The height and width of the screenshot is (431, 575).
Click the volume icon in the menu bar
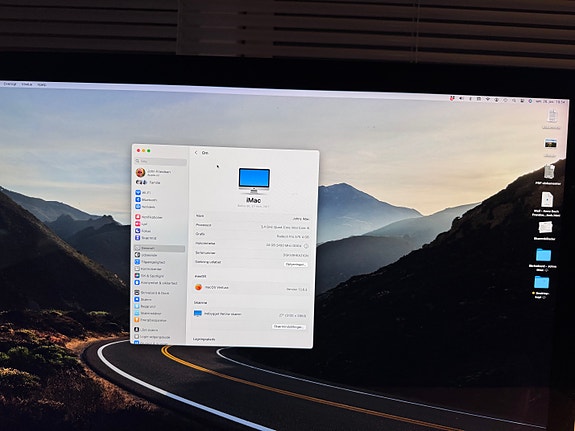click(461, 98)
